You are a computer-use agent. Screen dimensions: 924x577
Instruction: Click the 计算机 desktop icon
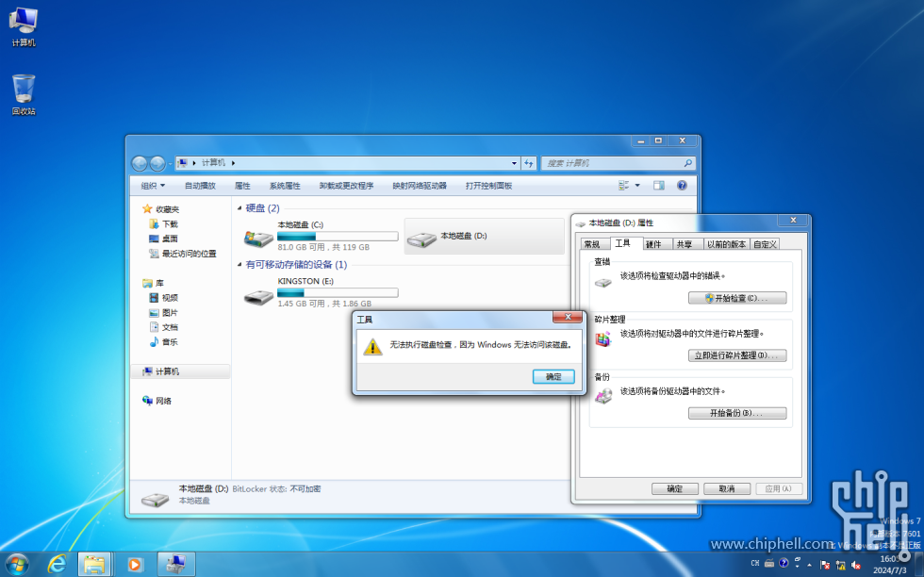(x=24, y=27)
